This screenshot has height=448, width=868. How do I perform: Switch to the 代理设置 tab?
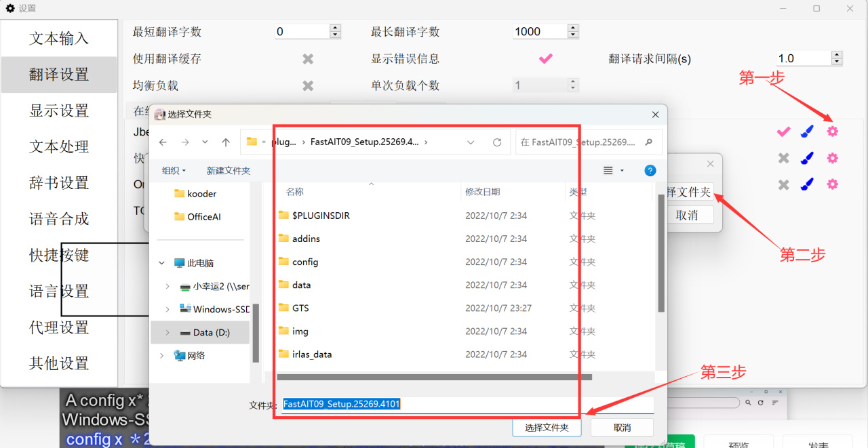[x=59, y=327]
